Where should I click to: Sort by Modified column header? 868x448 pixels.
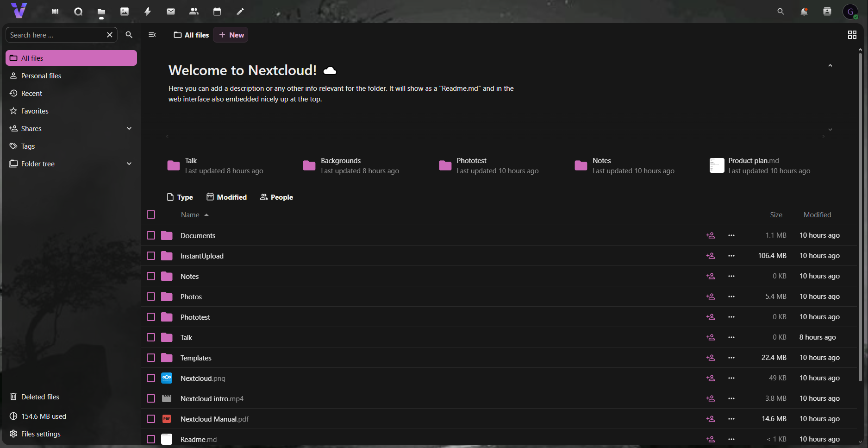click(x=817, y=215)
